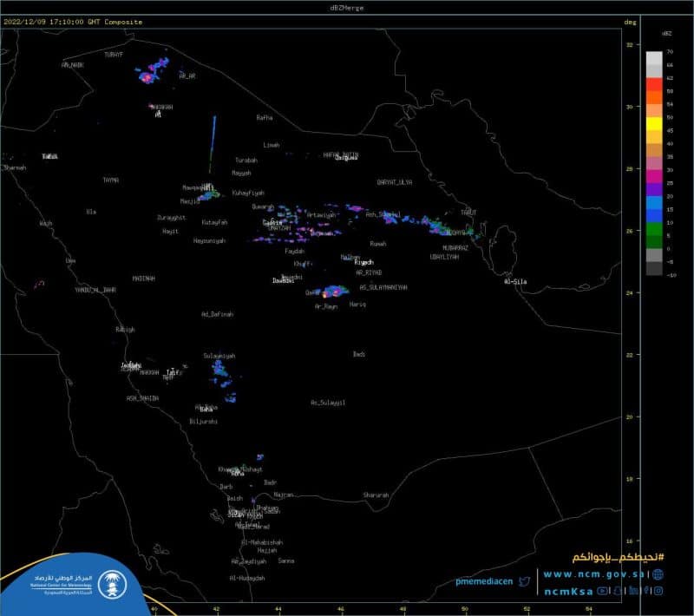Select the white swatch at top of legend
This screenshot has height=616, width=694.
point(654,58)
